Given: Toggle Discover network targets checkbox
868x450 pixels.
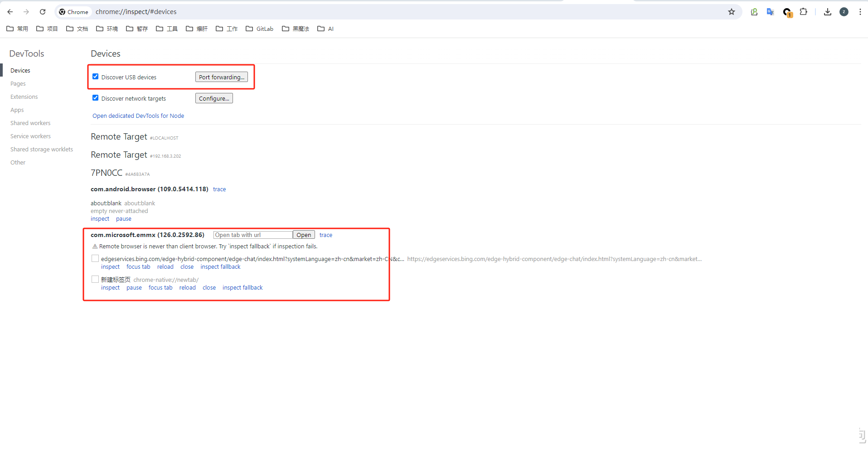Looking at the screenshot, I should point(96,98).
